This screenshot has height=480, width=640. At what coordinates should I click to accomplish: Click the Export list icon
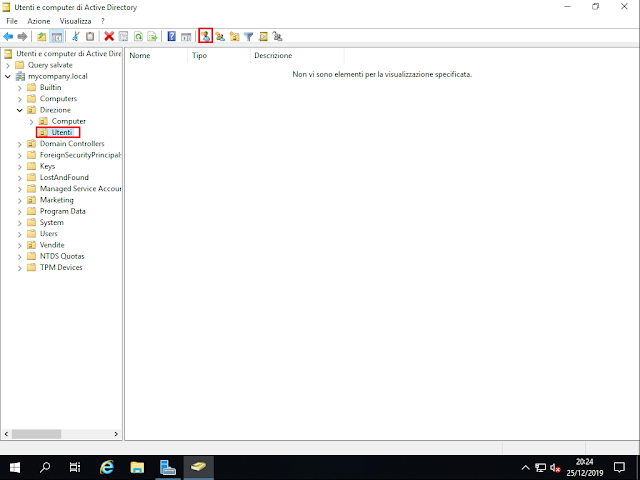pos(152,37)
